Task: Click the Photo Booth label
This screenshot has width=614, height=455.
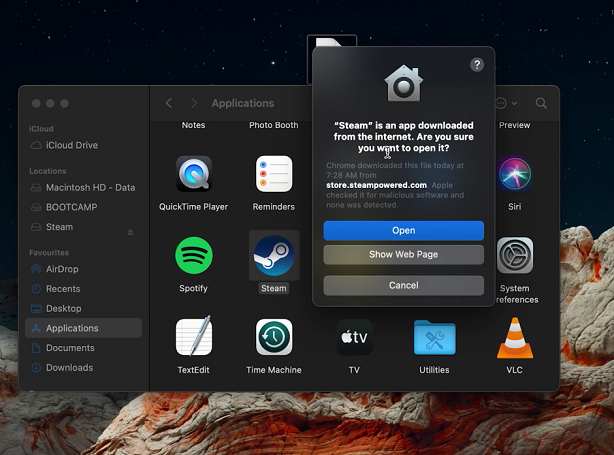Action: (274, 125)
